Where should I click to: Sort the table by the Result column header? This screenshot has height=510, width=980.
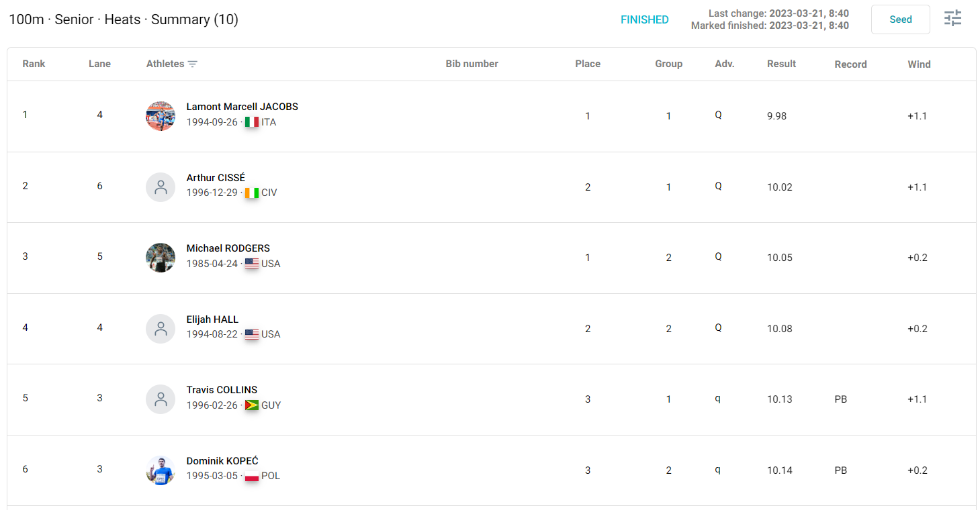click(781, 64)
